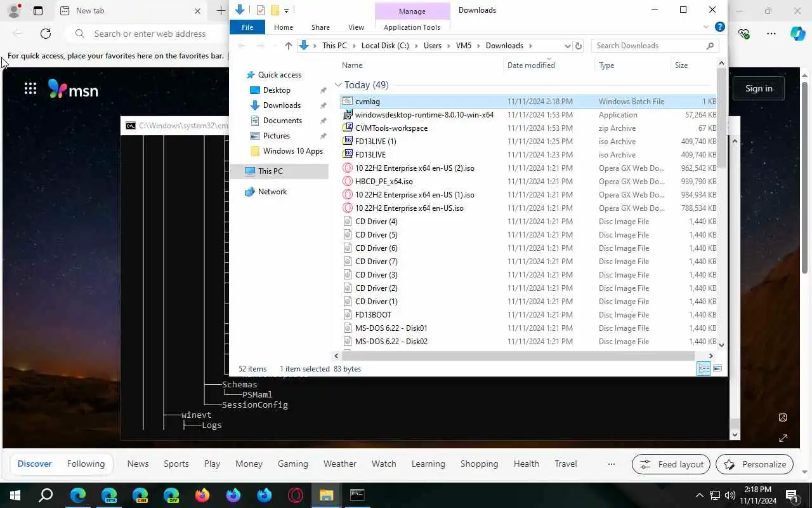Image resolution: width=812 pixels, height=508 pixels.
Task: Open Edge settings and more ellipsis
Action: coord(771,34)
